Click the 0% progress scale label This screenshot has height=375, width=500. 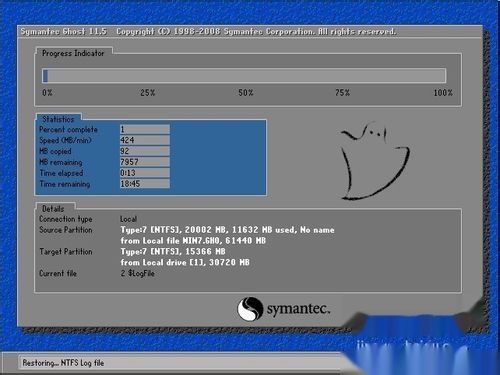pyautogui.click(x=47, y=93)
